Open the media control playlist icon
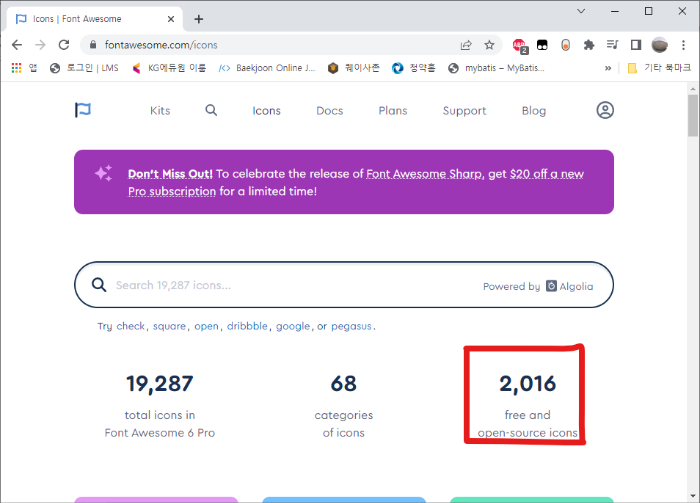The image size is (700, 503). tap(612, 45)
